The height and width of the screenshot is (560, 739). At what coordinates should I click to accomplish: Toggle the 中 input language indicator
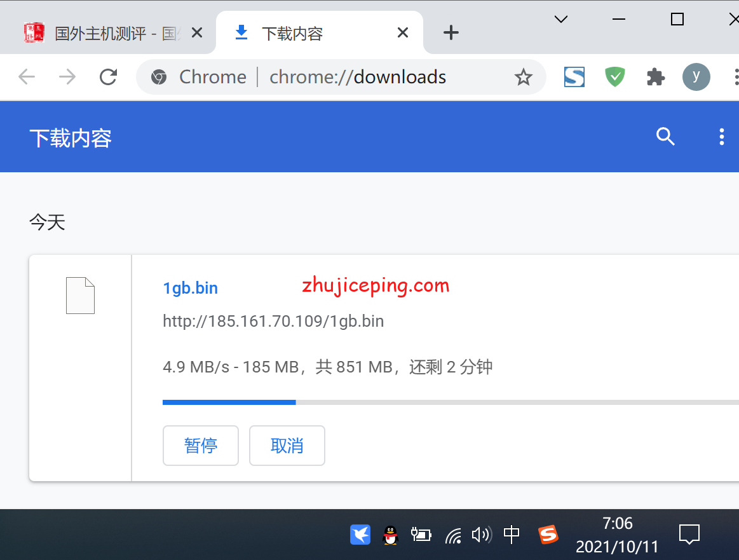[512, 535]
